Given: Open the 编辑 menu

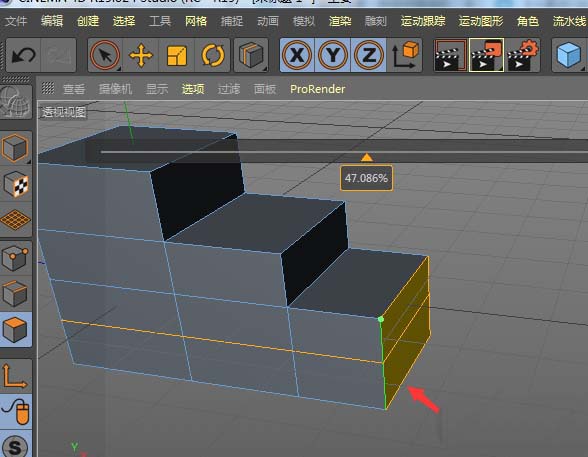Looking at the screenshot, I should tap(52, 21).
